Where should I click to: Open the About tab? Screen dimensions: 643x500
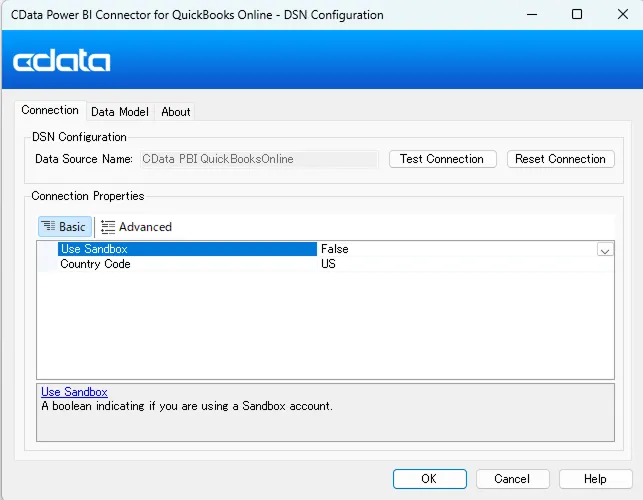point(176,112)
